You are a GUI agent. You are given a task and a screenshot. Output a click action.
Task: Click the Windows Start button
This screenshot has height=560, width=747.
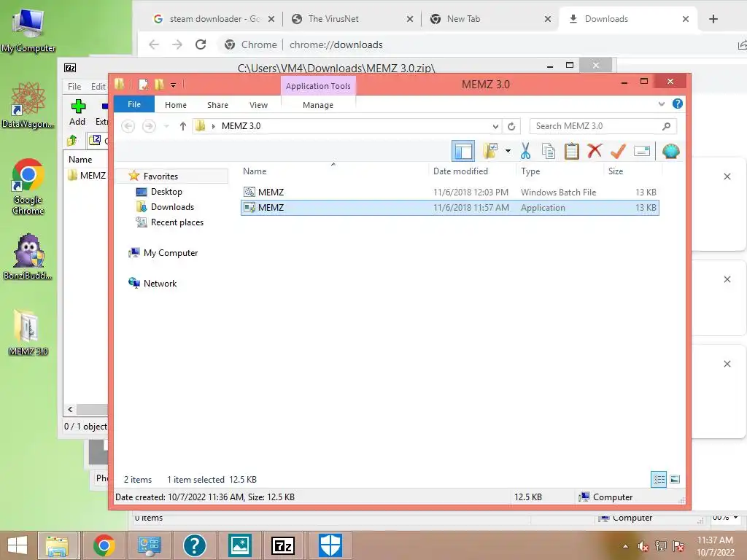(x=18, y=545)
